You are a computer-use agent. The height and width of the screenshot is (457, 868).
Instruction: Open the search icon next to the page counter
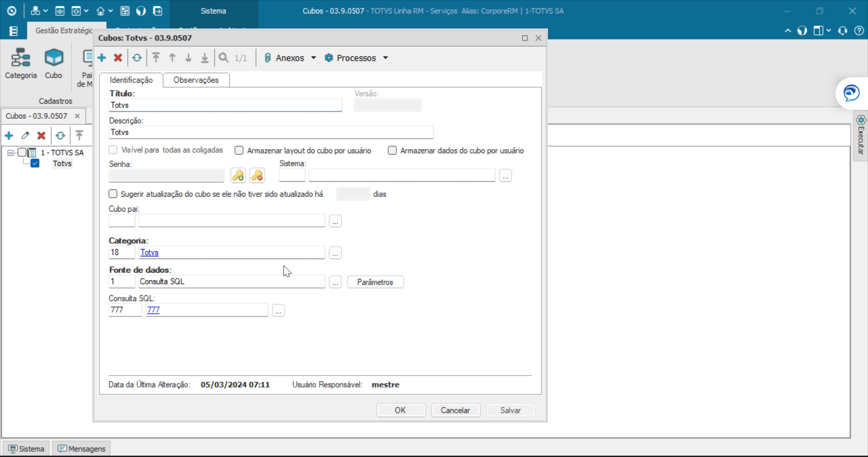point(223,58)
